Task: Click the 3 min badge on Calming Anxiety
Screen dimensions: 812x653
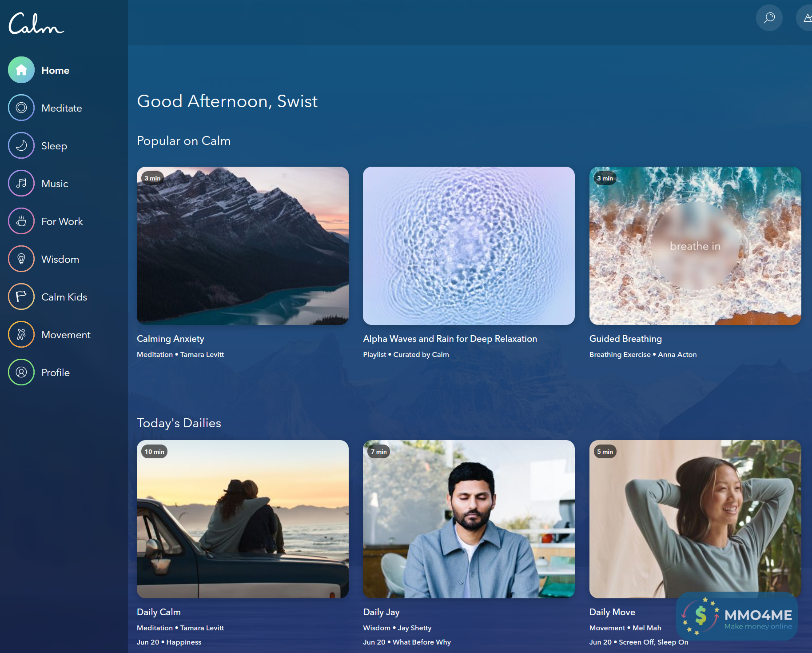Action: 152,178
